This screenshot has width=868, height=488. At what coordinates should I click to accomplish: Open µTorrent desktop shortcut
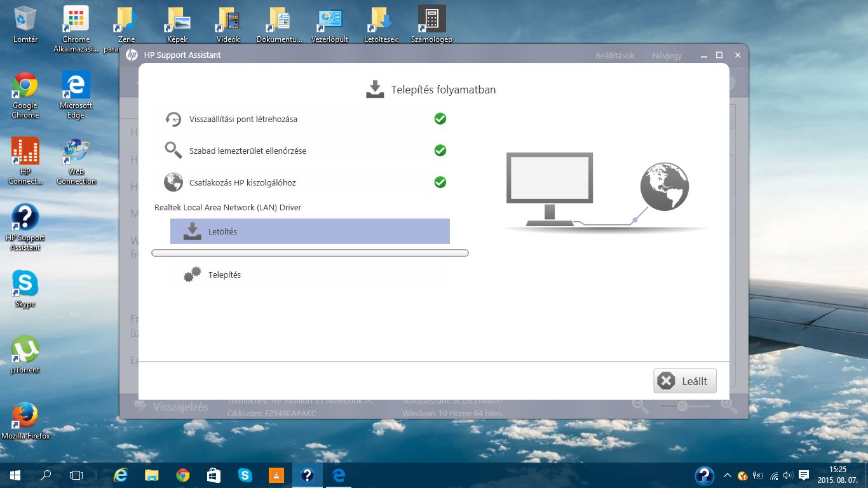pyautogui.click(x=25, y=355)
